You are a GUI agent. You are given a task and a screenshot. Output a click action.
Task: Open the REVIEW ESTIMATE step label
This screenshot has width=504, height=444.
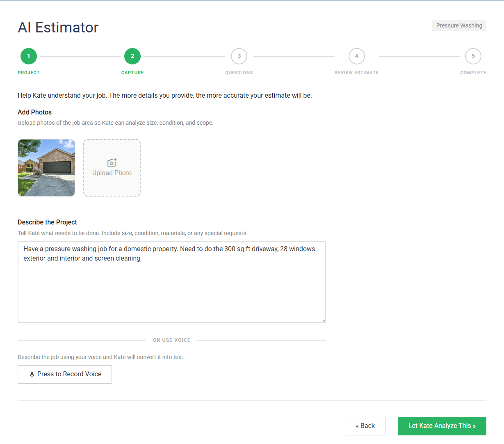[x=356, y=73]
